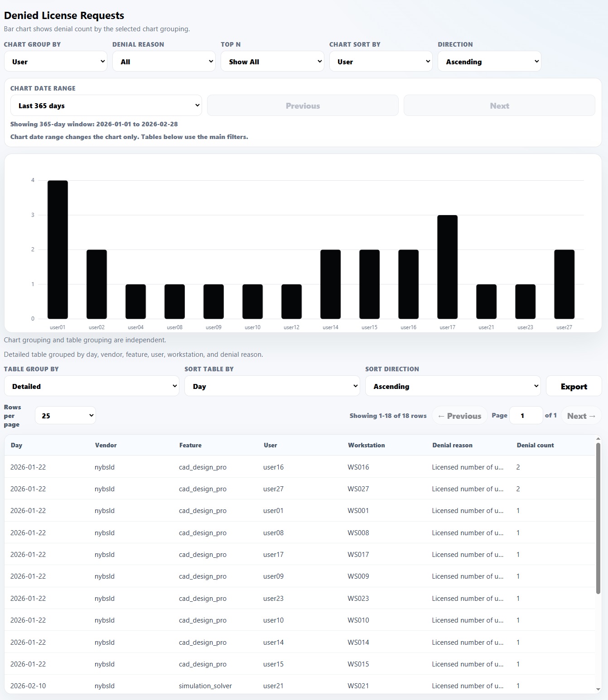Image resolution: width=608 pixels, height=700 pixels.
Task: Click the user15 table cell
Action: (x=273, y=664)
